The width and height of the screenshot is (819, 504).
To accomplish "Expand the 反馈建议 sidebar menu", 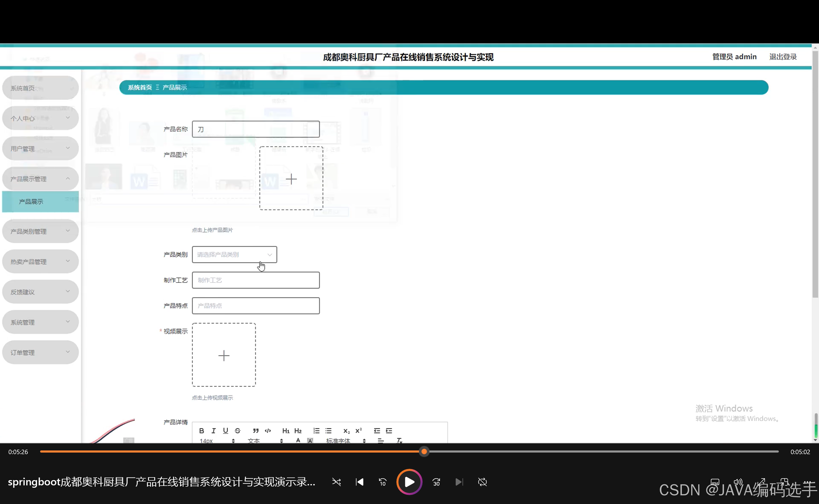I will pyautogui.click(x=40, y=292).
